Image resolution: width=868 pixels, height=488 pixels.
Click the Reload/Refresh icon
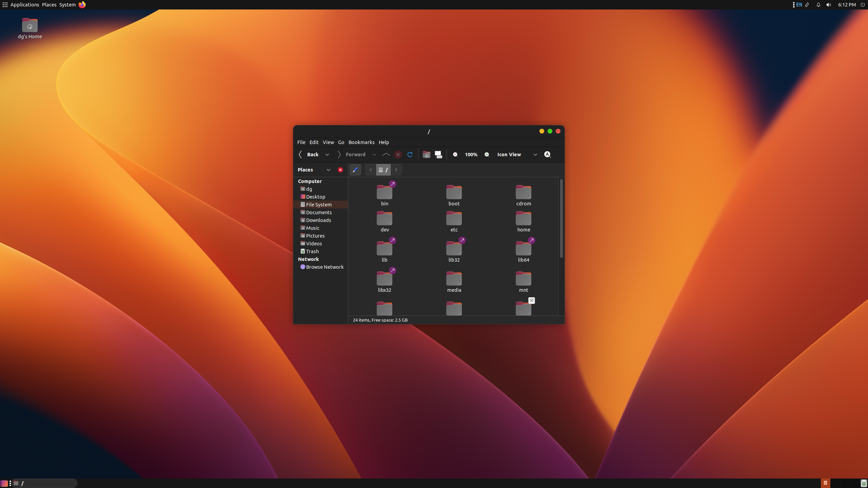(x=410, y=154)
